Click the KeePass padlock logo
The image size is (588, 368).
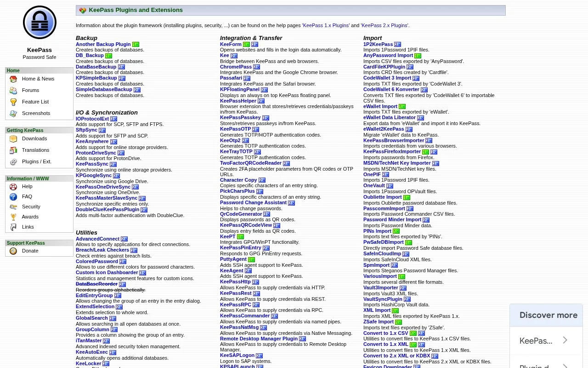coord(40,23)
